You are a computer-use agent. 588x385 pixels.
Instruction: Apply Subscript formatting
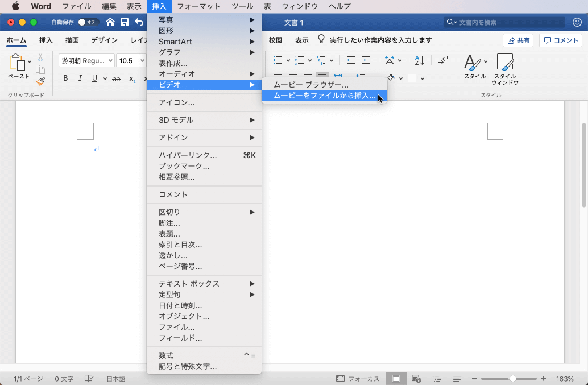[132, 78]
